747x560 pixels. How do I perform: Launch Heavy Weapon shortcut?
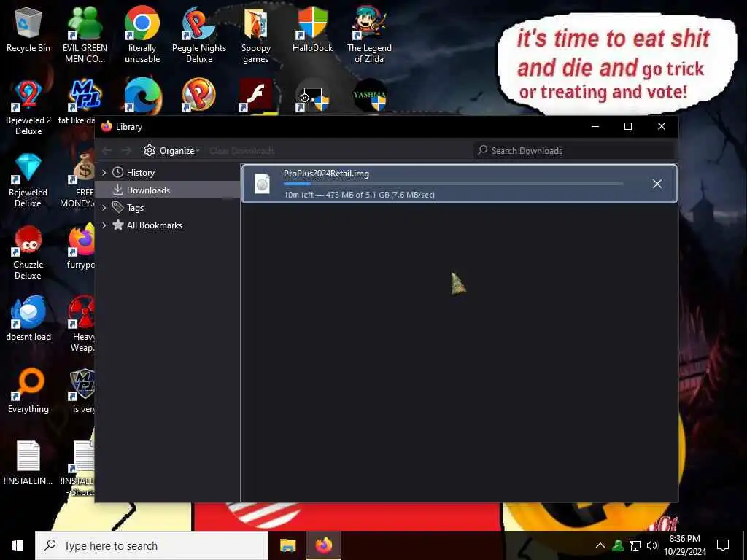coord(82,324)
